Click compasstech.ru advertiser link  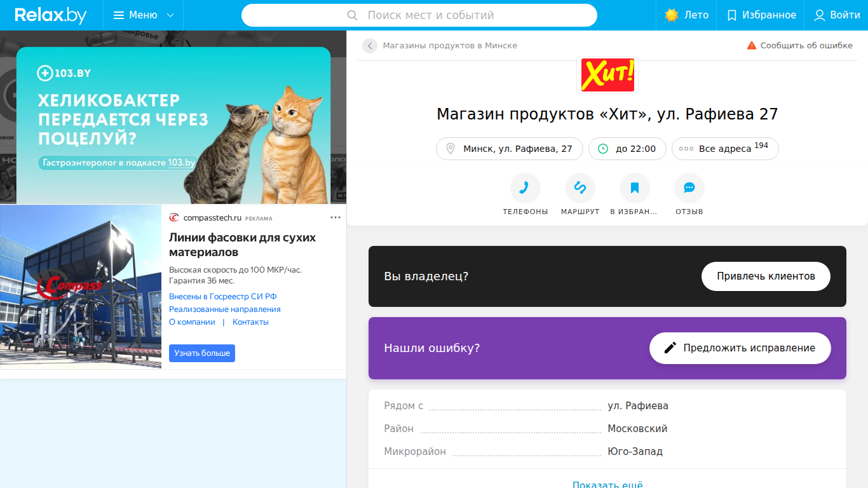pyautogui.click(x=212, y=218)
